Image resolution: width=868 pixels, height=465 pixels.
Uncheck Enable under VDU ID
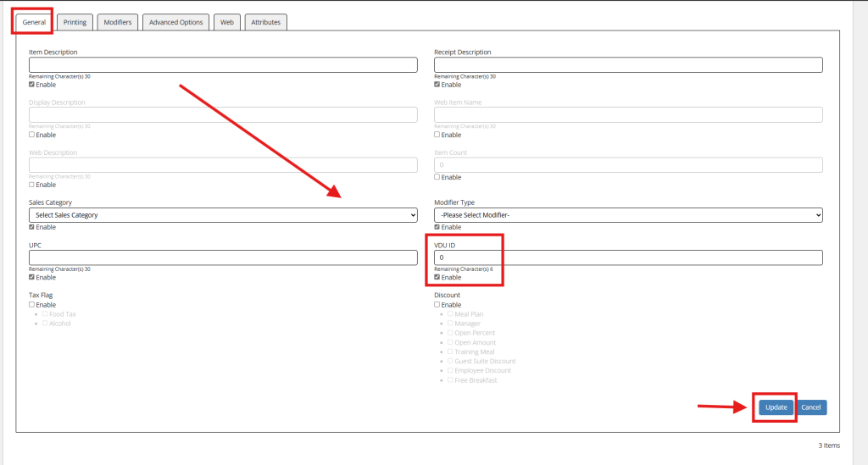437,278
